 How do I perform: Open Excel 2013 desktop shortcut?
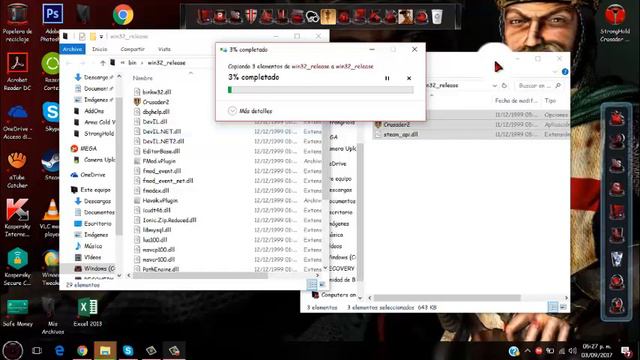[x=87, y=313]
